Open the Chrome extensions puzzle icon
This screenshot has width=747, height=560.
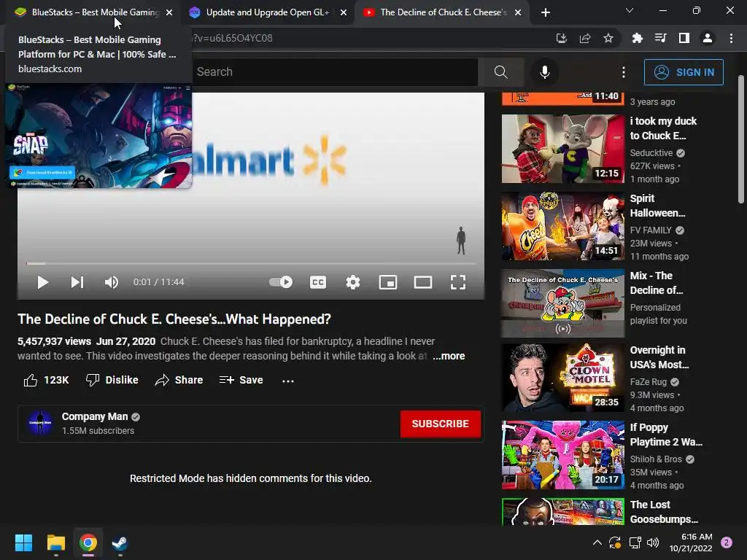[637, 39]
